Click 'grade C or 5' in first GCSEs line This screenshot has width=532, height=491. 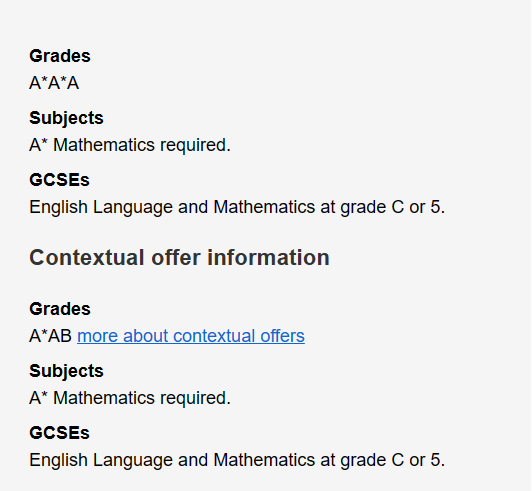tap(393, 207)
